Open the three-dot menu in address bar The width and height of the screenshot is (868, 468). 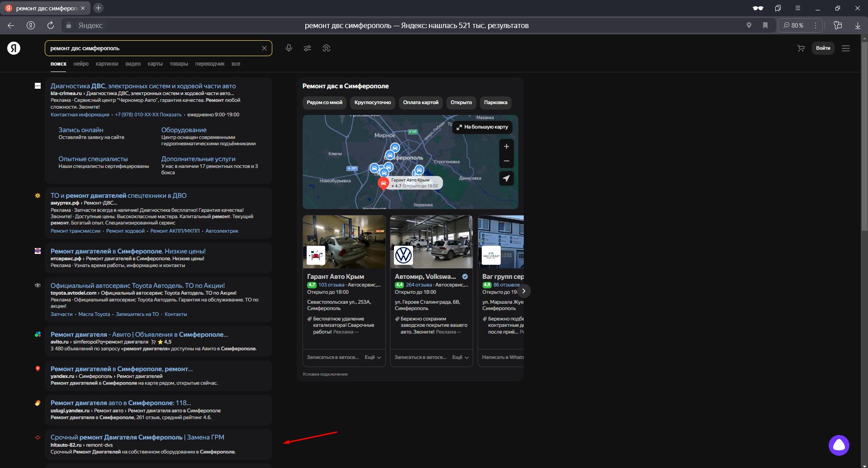tap(816, 25)
